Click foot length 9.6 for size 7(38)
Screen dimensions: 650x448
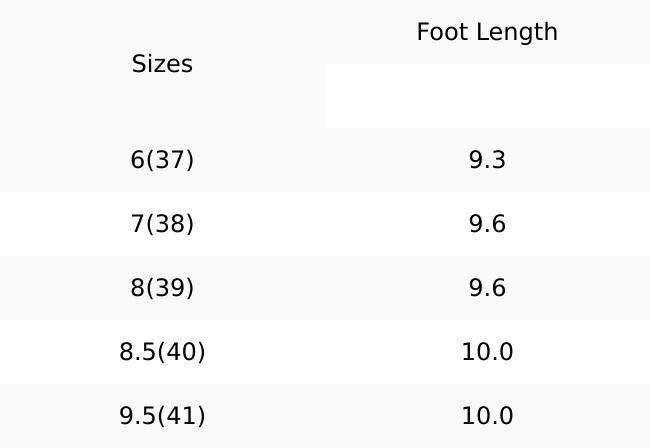tap(487, 224)
